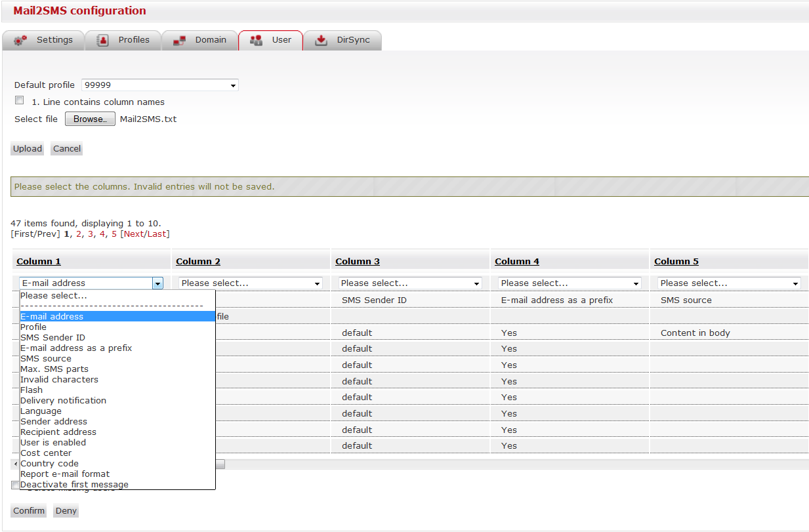Expand the Column 5 selection dropdown
809x532 pixels.
click(x=729, y=283)
